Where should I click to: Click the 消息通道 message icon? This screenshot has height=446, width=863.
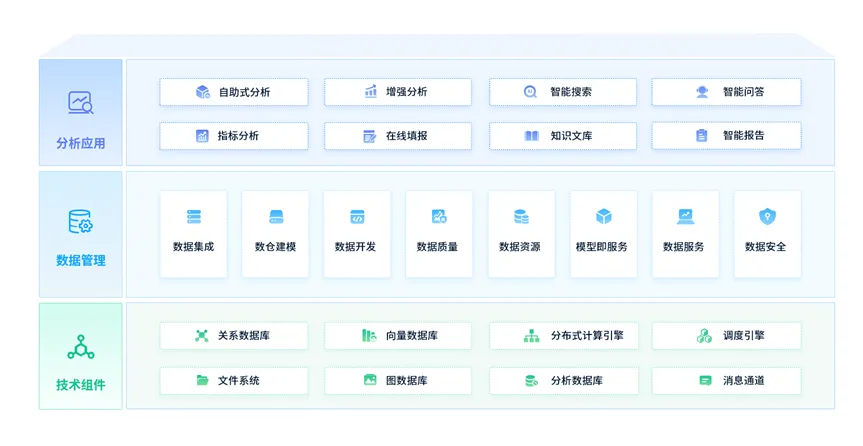tap(705, 380)
